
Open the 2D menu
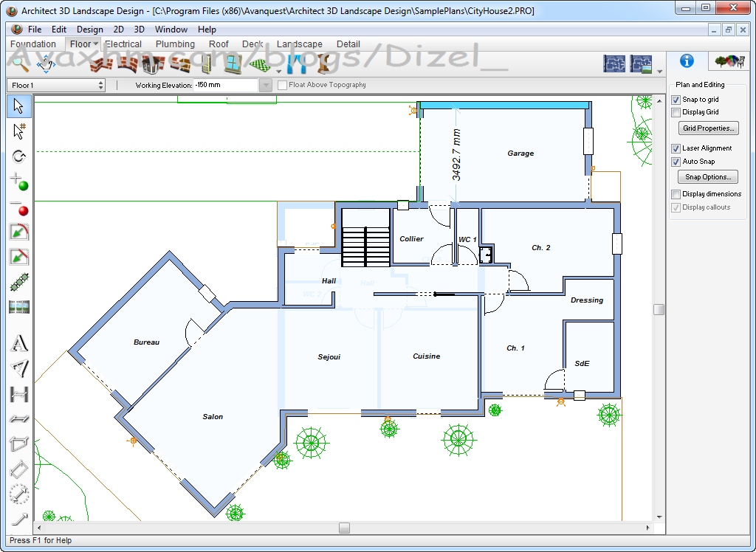click(118, 30)
